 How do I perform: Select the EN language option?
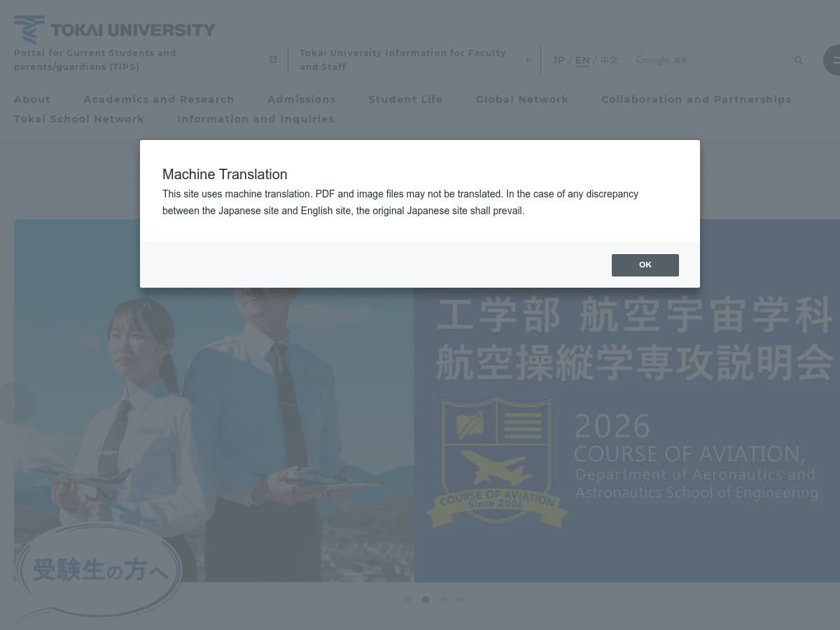tap(582, 60)
